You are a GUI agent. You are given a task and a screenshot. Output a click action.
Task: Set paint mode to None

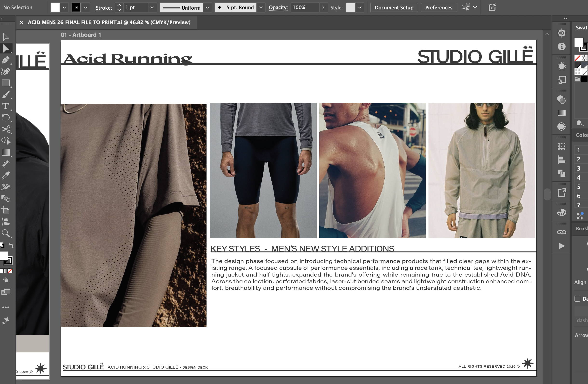10,271
